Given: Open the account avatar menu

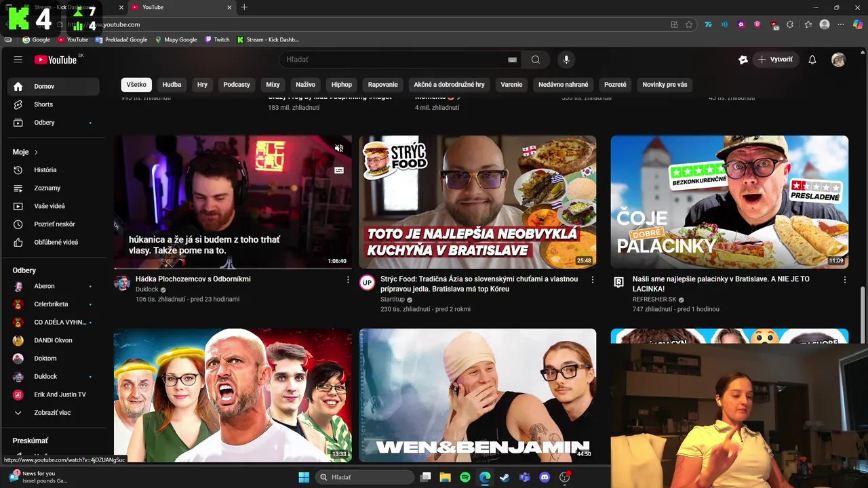Looking at the screenshot, I should pos(839,60).
